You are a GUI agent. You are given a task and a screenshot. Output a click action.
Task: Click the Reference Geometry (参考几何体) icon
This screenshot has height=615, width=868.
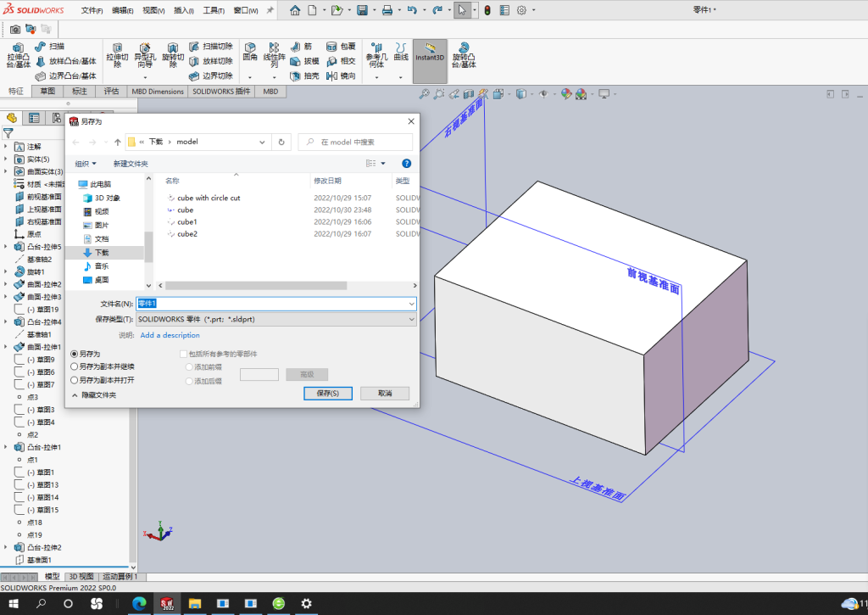click(x=377, y=55)
